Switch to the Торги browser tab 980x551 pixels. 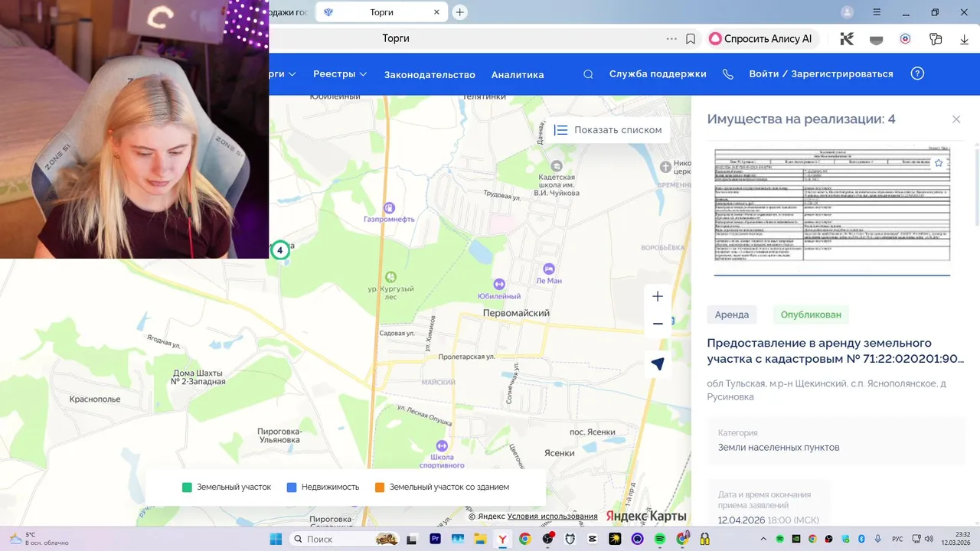point(381,12)
